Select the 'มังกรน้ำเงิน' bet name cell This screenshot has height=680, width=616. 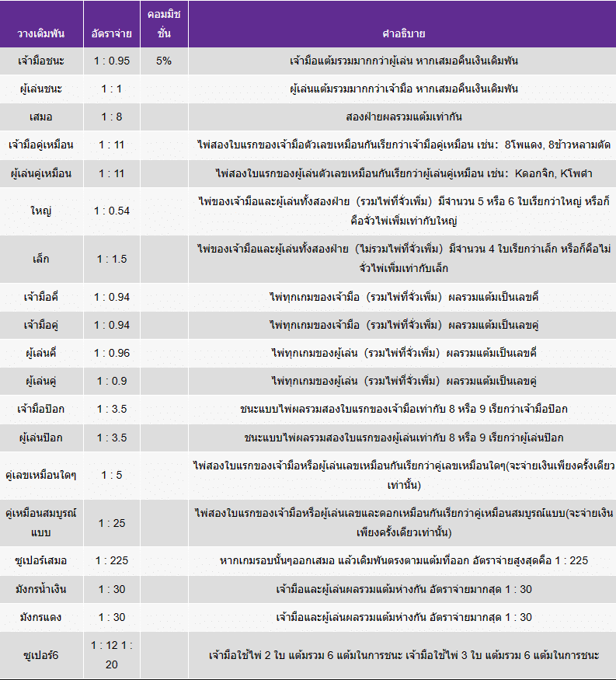tap(41, 589)
